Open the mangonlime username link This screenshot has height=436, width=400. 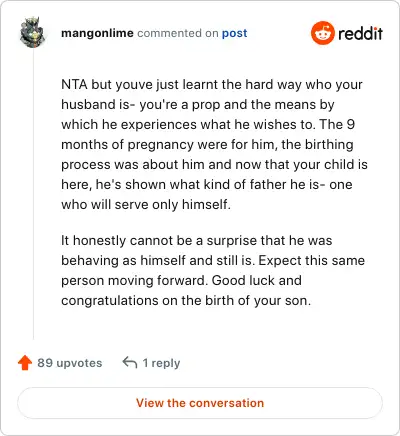pos(97,33)
